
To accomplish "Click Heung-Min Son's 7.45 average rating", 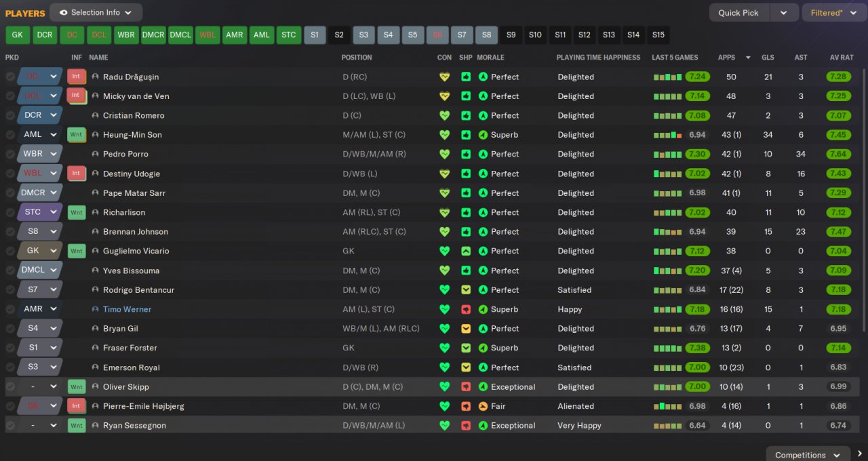I will point(839,135).
